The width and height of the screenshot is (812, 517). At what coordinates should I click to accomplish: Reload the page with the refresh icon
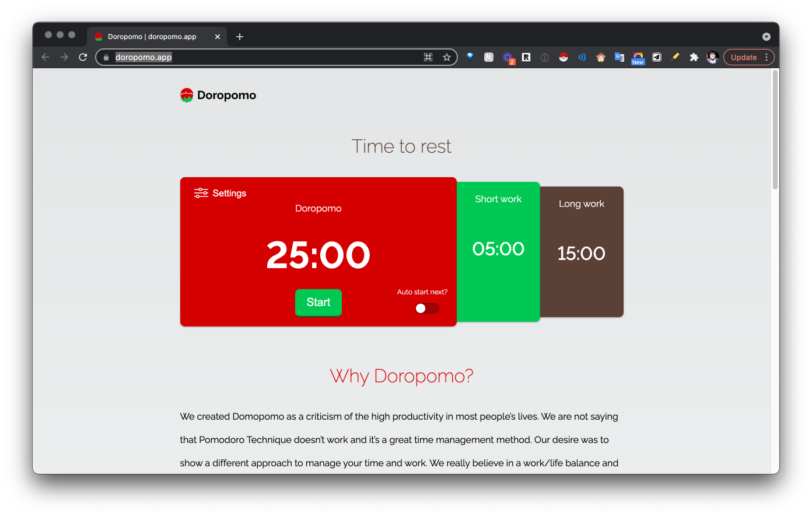tap(83, 57)
